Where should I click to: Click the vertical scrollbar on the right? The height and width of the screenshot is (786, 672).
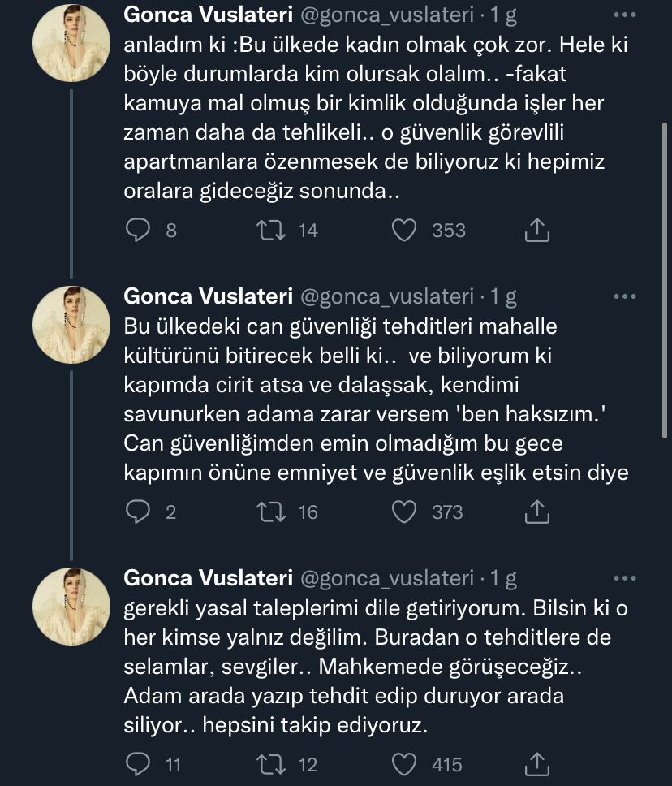666,281
